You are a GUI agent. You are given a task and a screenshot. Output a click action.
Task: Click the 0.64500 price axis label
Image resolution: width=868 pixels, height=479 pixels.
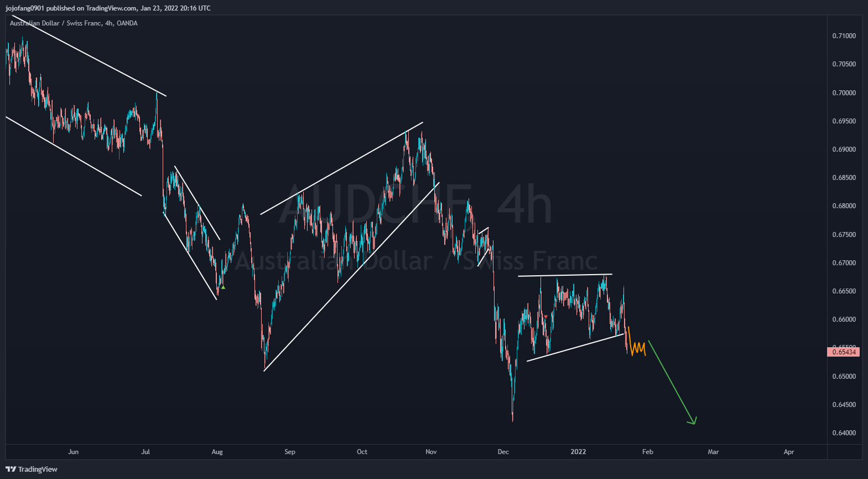tap(844, 405)
